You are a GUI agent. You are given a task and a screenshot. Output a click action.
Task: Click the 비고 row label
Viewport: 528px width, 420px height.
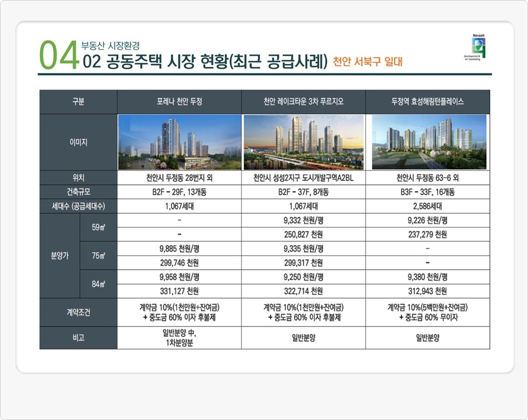[78, 338]
